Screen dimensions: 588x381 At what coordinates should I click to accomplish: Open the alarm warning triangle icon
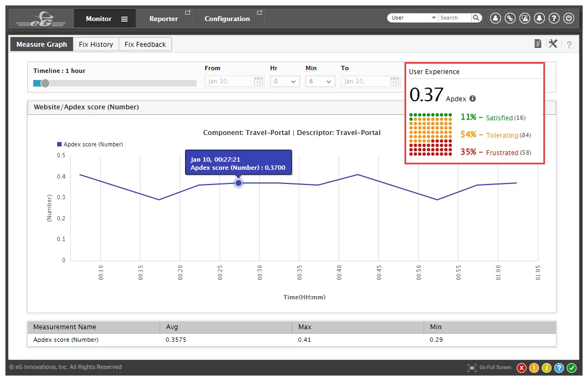point(525,18)
